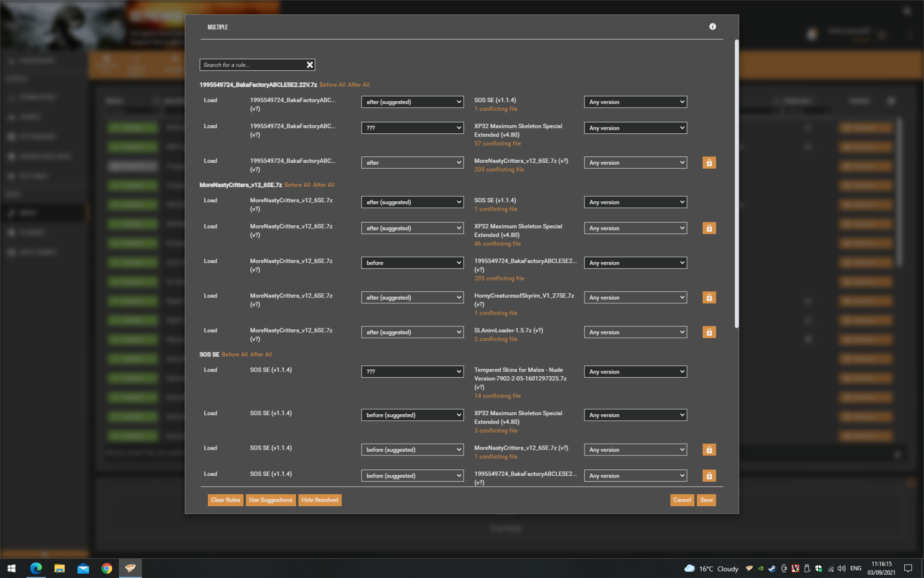Open File Explorer from taskbar
This screenshot has width=924, height=578.
(x=59, y=568)
